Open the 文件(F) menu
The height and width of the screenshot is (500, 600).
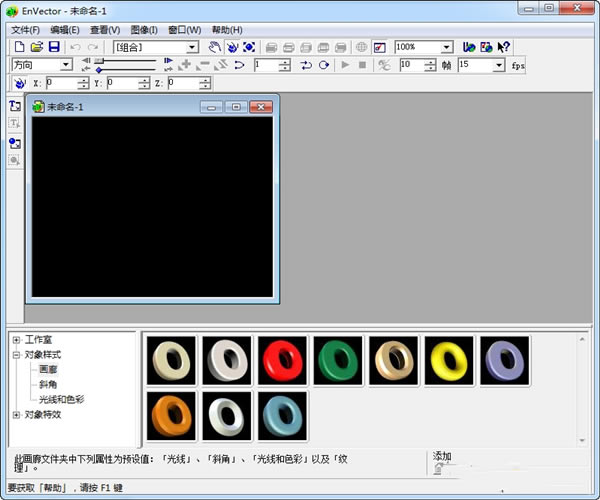click(25, 30)
